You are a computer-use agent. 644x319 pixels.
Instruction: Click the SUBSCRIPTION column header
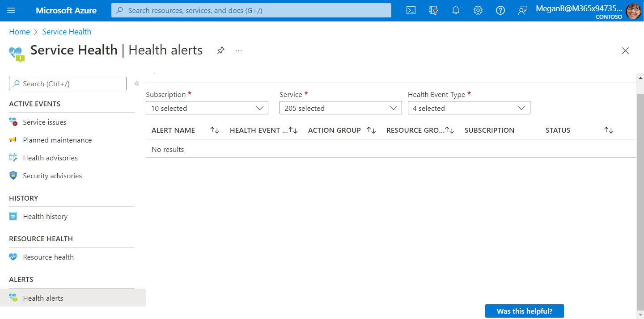click(x=489, y=130)
